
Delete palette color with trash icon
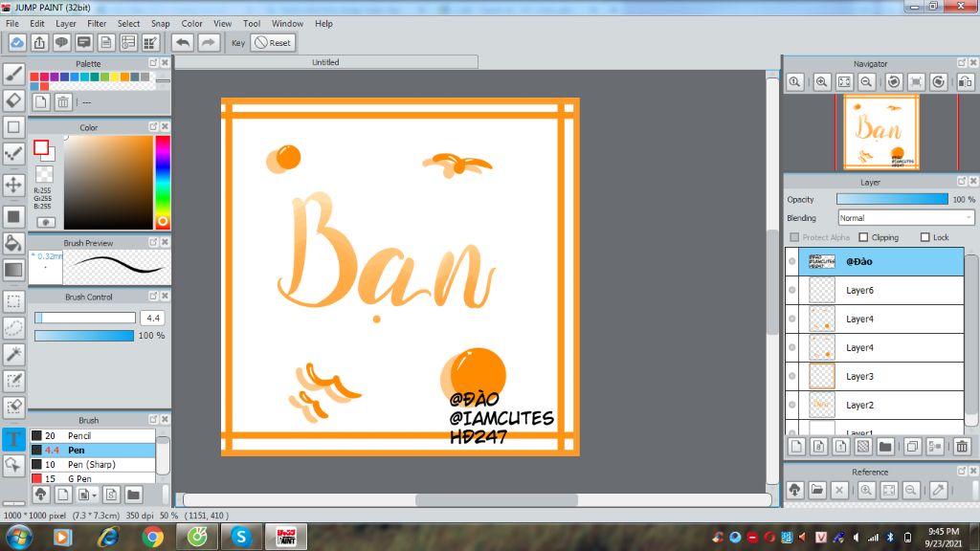pos(62,101)
